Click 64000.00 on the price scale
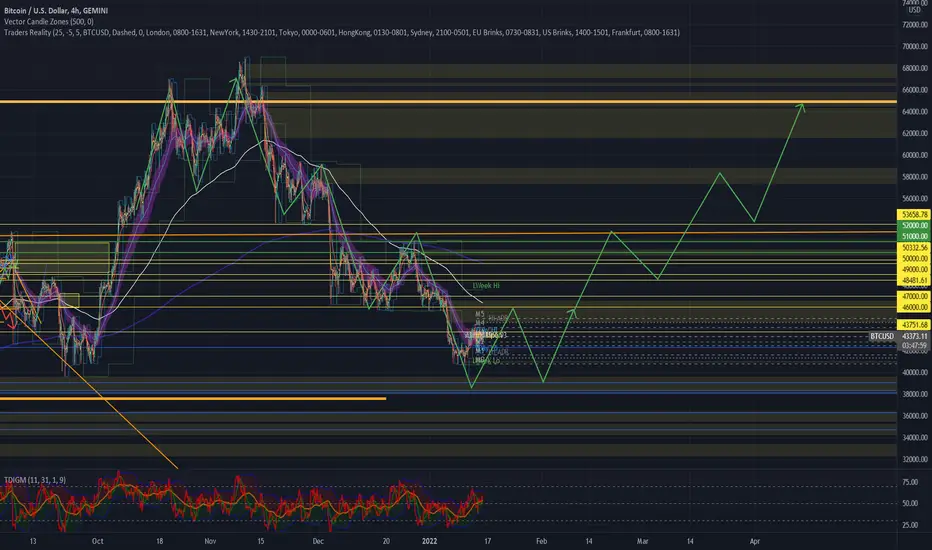The width and height of the screenshot is (932, 550). 915,112
